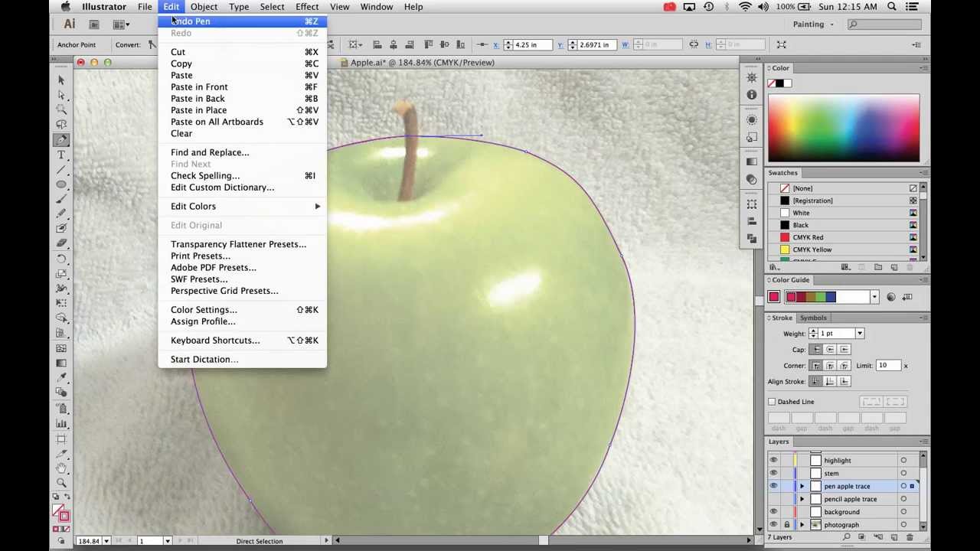Select the Lasso tool
Screen dimensions: 980x551
[61, 125]
